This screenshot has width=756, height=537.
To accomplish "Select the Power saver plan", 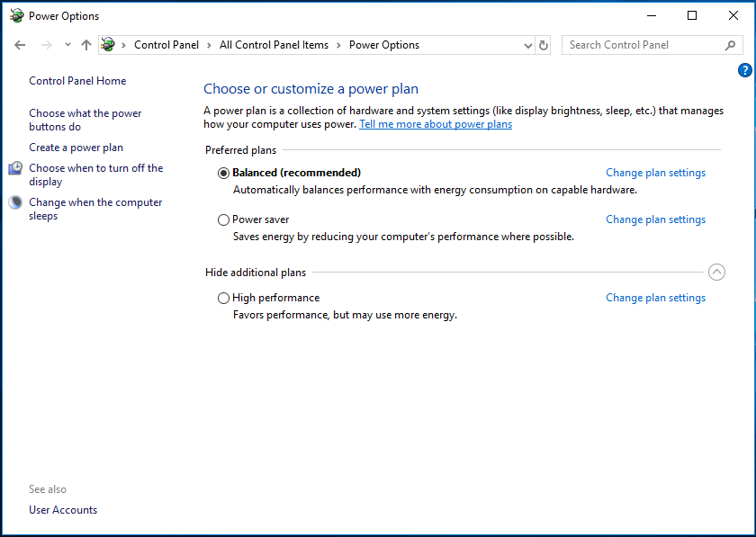I will pyautogui.click(x=223, y=219).
